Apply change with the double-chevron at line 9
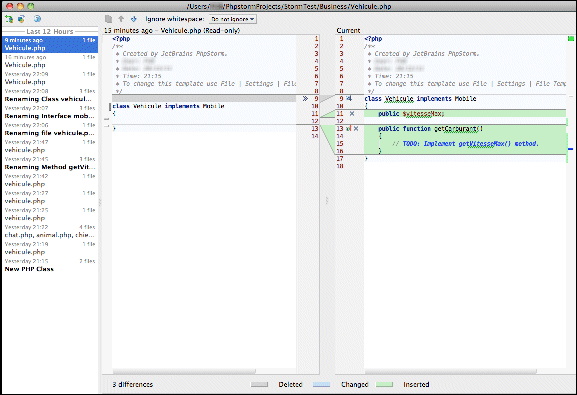 click(x=305, y=99)
